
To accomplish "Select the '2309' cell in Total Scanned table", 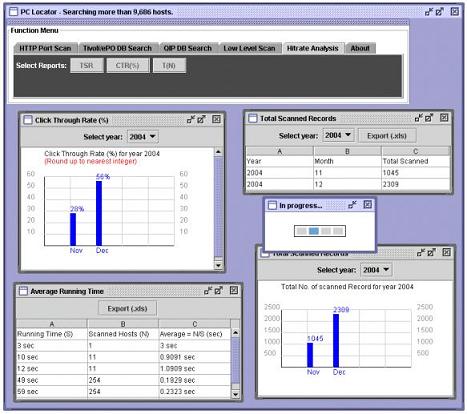I will pyautogui.click(x=416, y=184).
